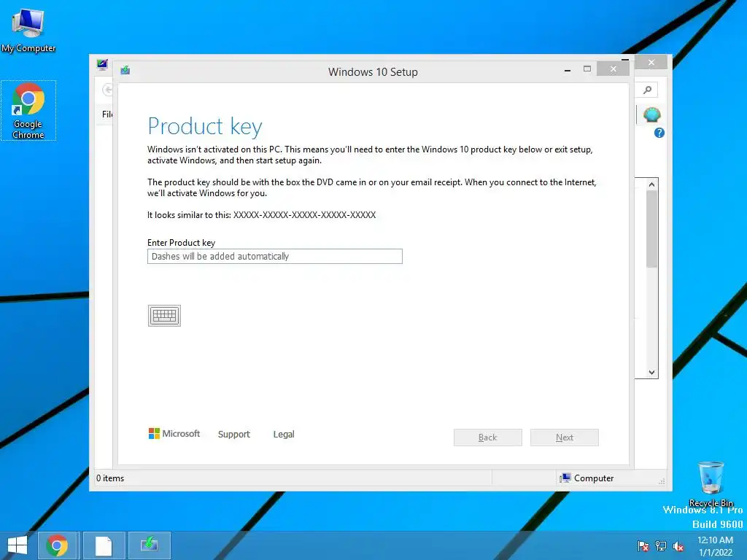Click the Microsoft logo
747x560 pixels.
pos(174,433)
